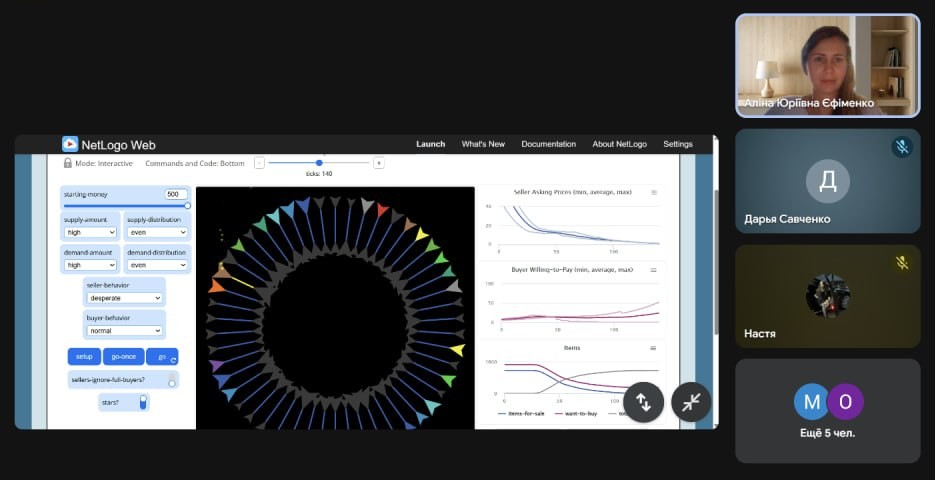
Task: Click the NetLogo Web logo icon
Action: [x=70, y=144]
